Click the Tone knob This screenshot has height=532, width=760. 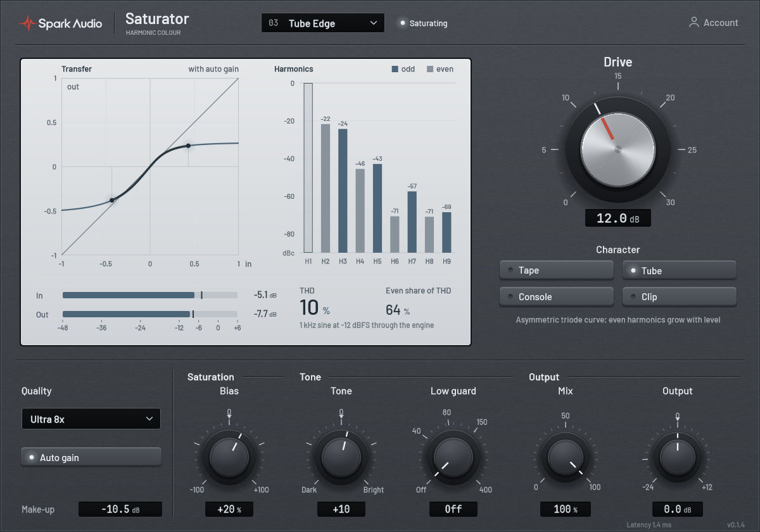tap(341, 457)
